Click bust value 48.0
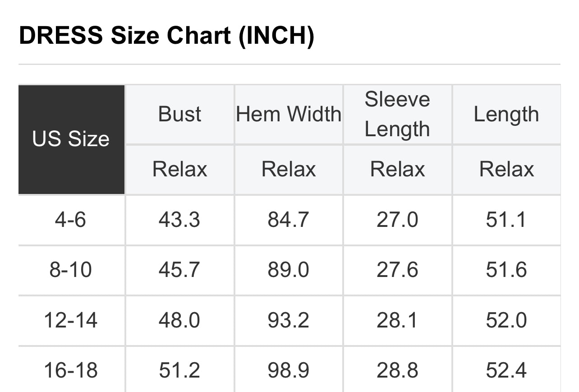The width and height of the screenshot is (579, 392). point(179,320)
